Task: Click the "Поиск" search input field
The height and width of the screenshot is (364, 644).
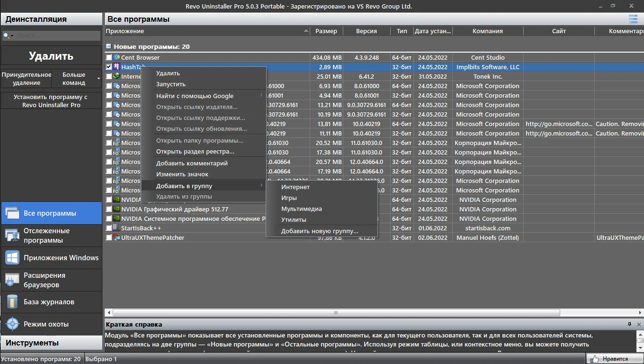Action: 56,36
